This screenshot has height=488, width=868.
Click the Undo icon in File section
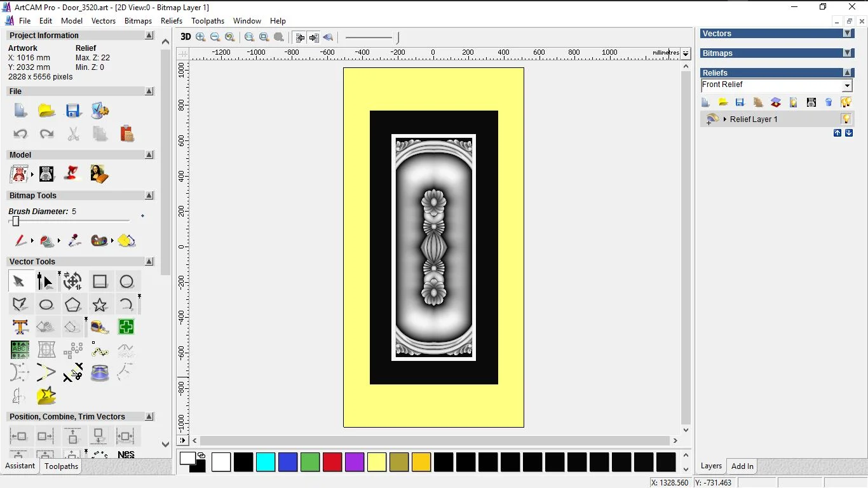click(x=20, y=134)
